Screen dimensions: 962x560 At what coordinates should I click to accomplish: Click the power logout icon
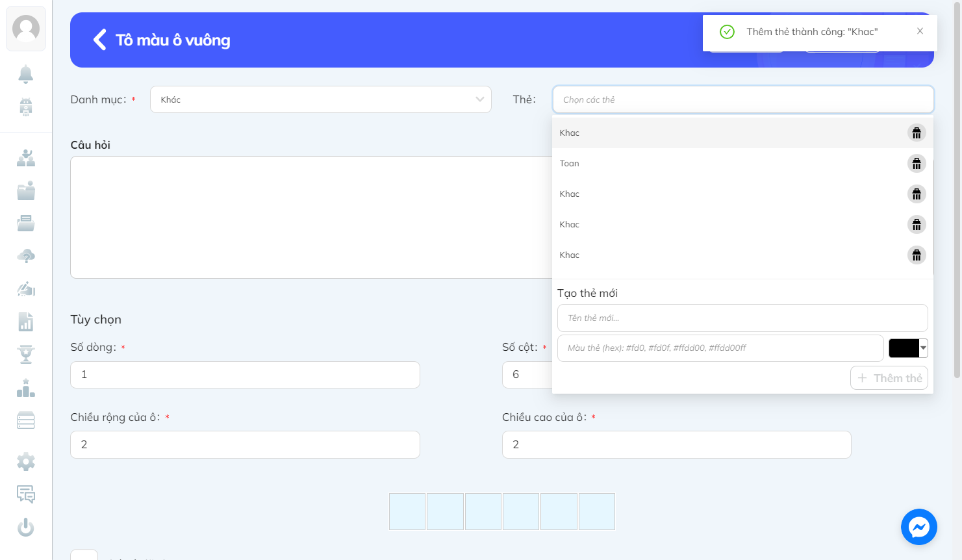[26, 527]
